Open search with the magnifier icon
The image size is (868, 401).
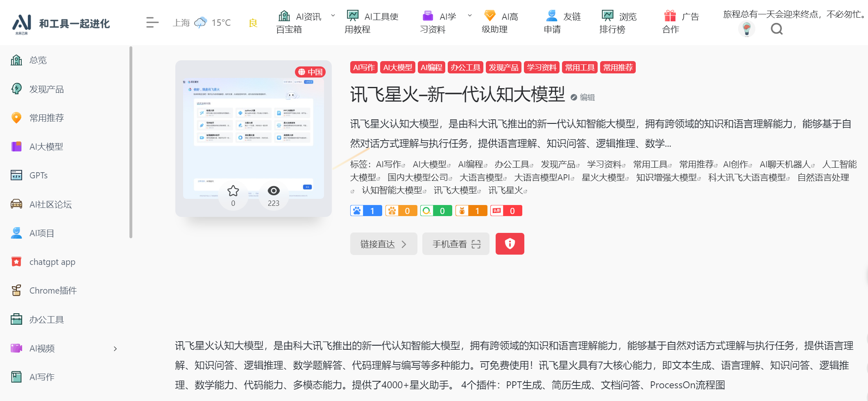[777, 29]
